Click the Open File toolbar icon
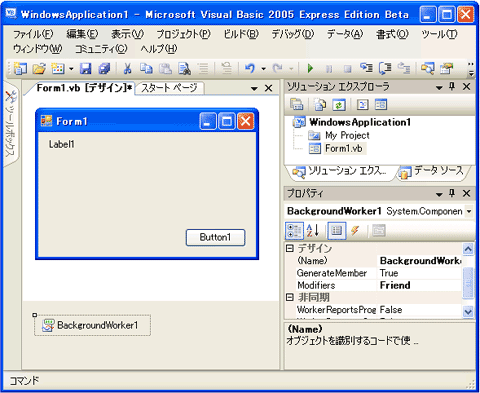Image resolution: width=480 pixels, height=393 pixels. [39, 69]
